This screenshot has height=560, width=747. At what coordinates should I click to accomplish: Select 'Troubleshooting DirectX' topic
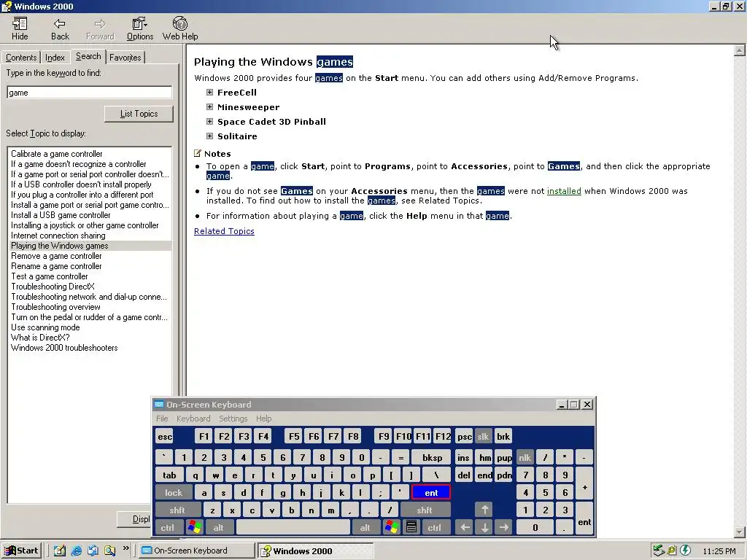[53, 287]
